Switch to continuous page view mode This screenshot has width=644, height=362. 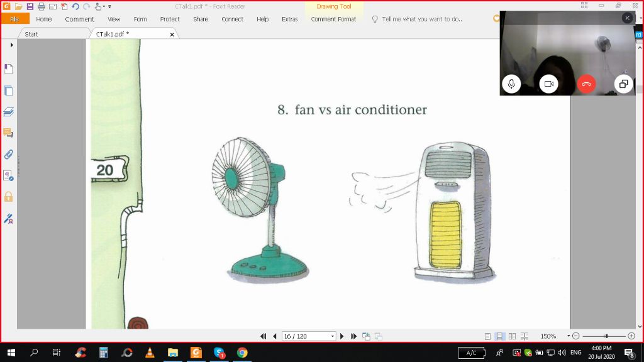pyautogui.click(x=499, y=336)
